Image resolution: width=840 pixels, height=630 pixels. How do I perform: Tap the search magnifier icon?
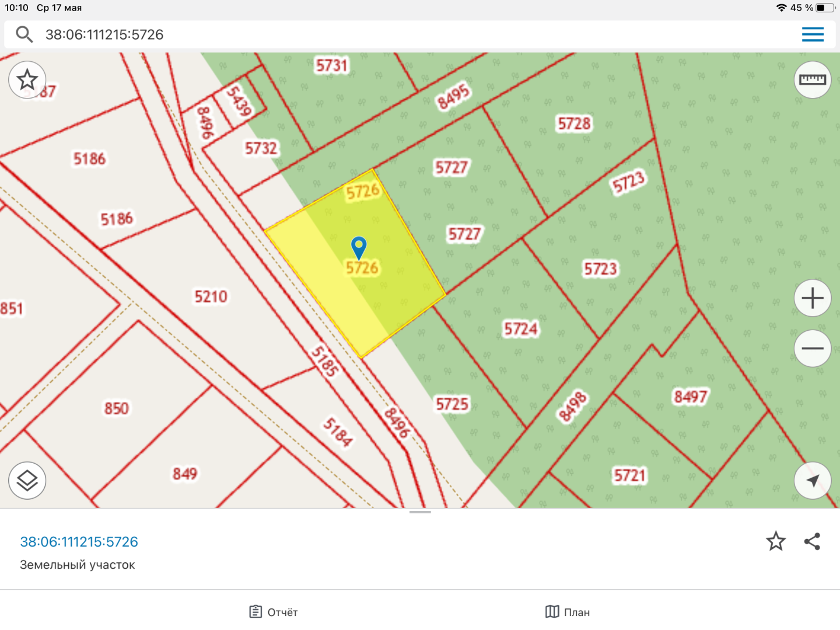24,34
